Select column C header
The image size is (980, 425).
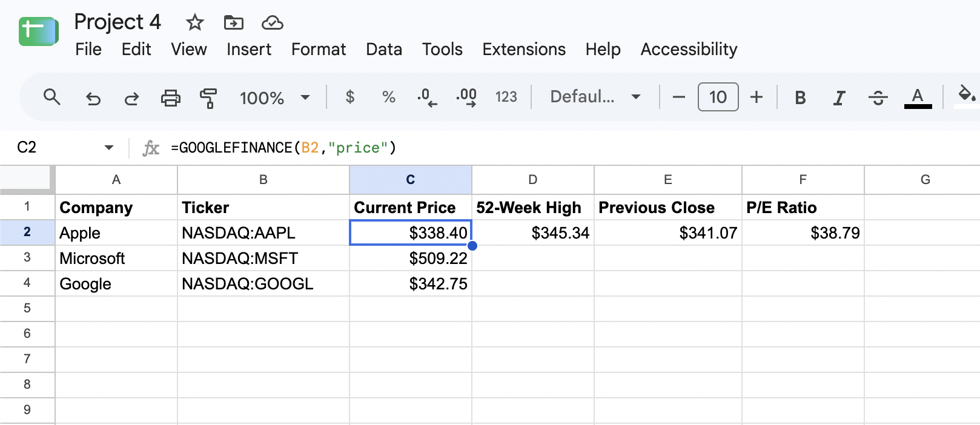pyautogui.click(x=411, y=180)
